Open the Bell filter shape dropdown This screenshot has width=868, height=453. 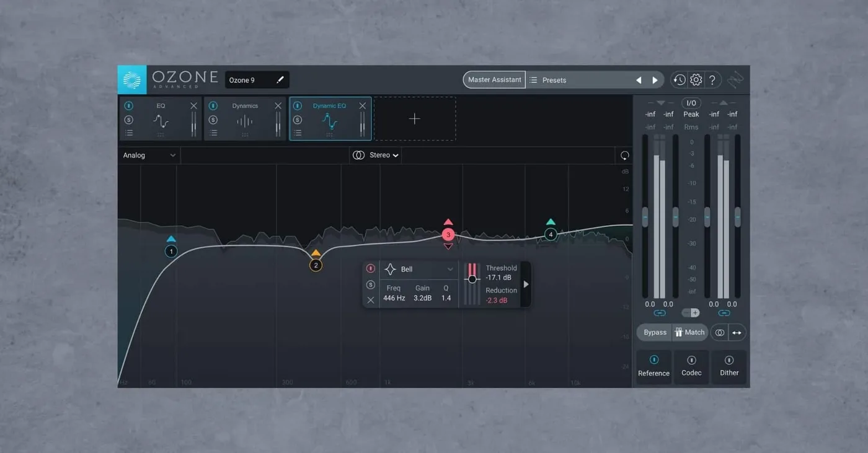pyautogui.click(x=419, y=270)
